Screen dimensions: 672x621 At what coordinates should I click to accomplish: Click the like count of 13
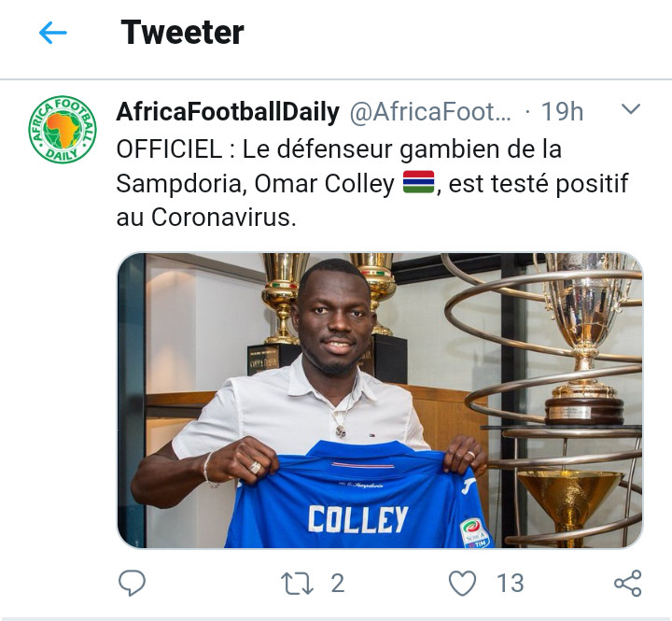(510, 583)
